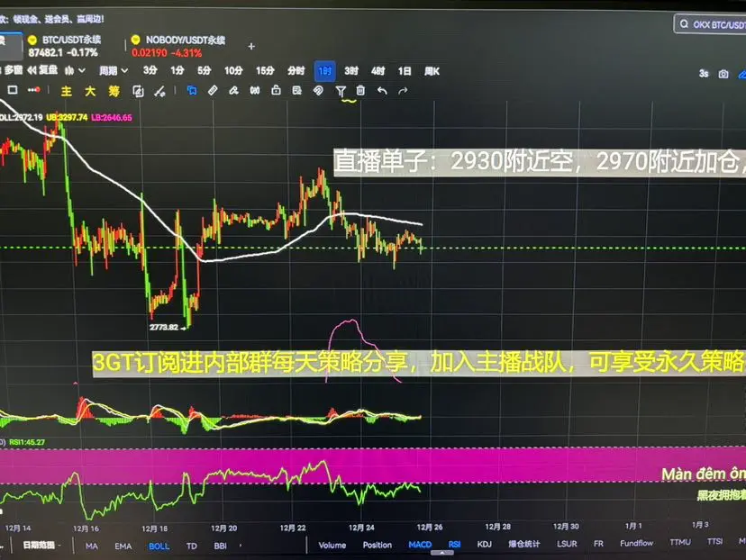Expand the indicator panel up-arrow handle
The image size is (746, 560).
tap(442, 553)
